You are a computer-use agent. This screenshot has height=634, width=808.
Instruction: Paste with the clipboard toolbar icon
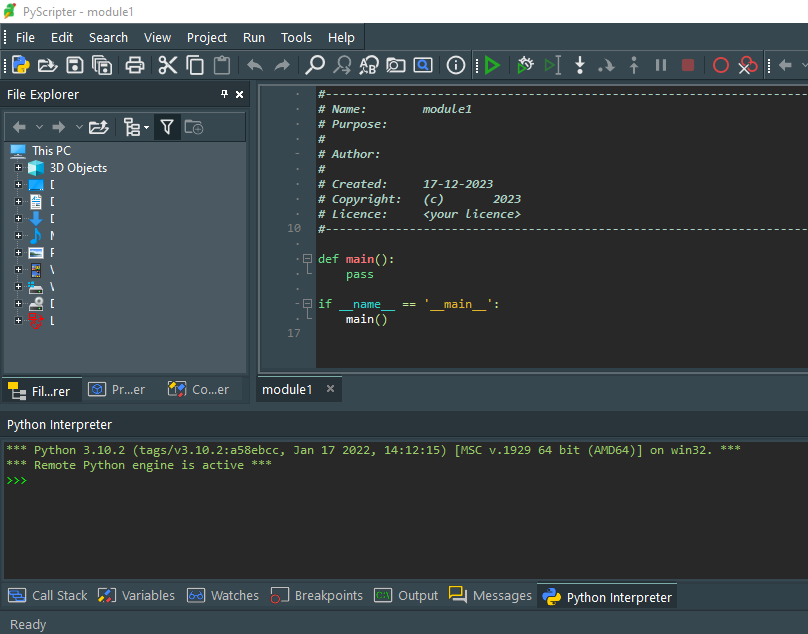222,65
